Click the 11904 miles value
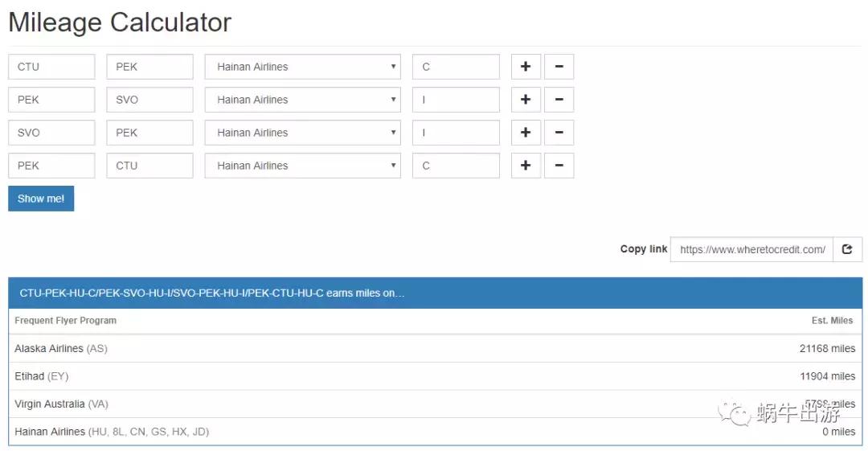This screenshot has width=868, height=451. [x=827, y=376]
